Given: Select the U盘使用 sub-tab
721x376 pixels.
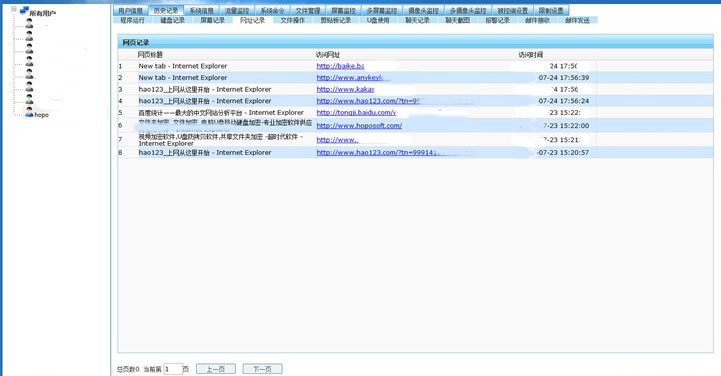Looking at the screenshot, I should point(378,20).
